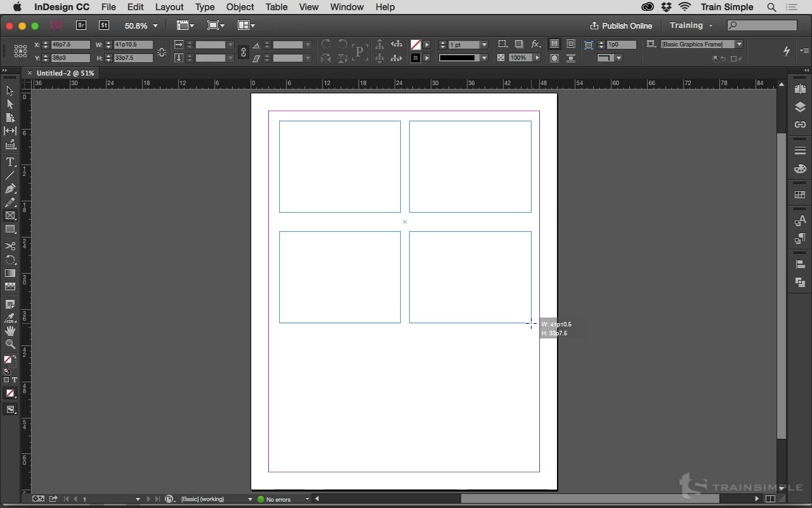Open the effects fx menu
The height and width of the screenshot is (508, 812).
coord(535,44)
